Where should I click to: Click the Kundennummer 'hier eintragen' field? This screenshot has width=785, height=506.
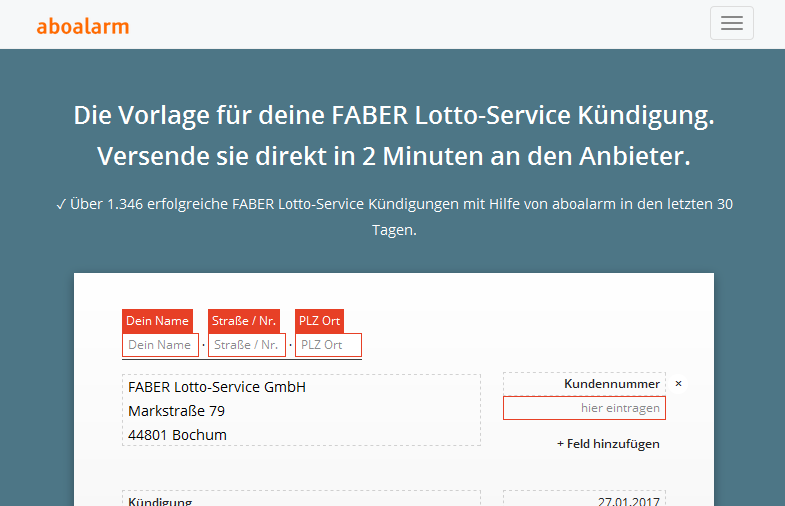click(x=584, y=408)
